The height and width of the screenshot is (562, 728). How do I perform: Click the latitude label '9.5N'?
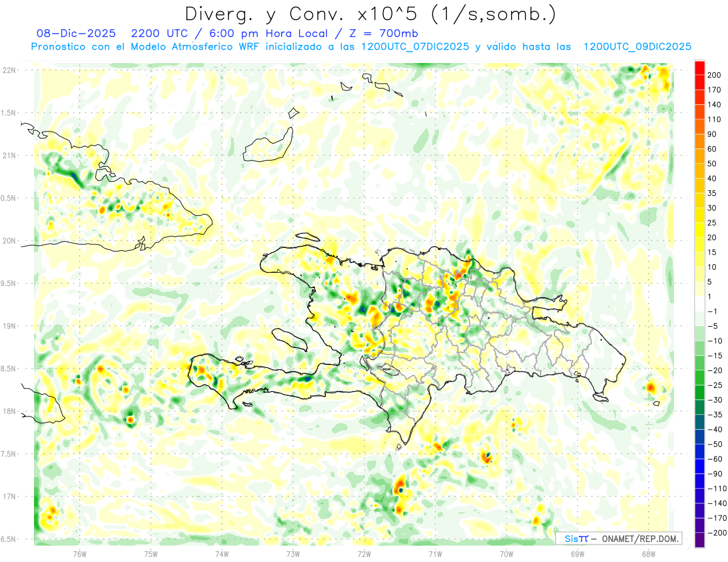click(x=9, y=283)
